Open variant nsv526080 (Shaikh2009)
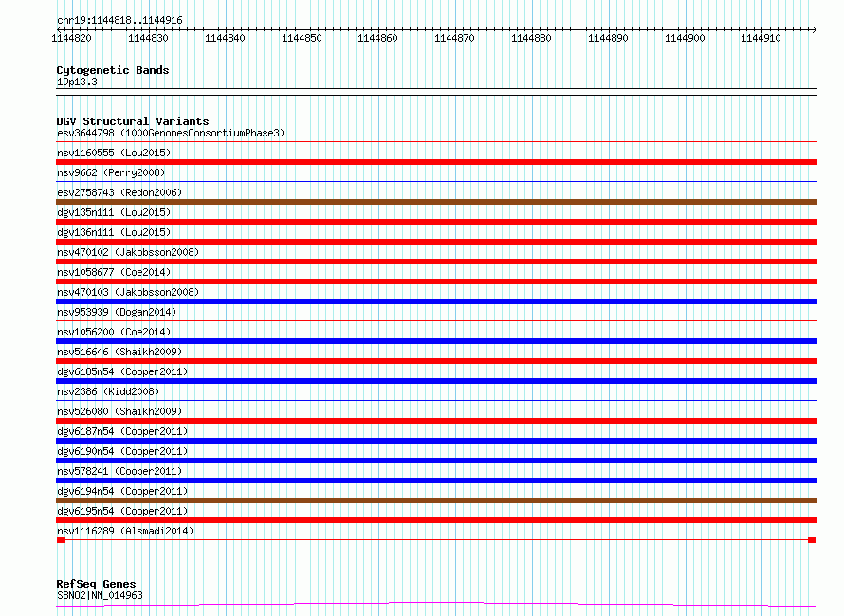The image size is (844, 616). pyautogui.click(x=119, y=411)
